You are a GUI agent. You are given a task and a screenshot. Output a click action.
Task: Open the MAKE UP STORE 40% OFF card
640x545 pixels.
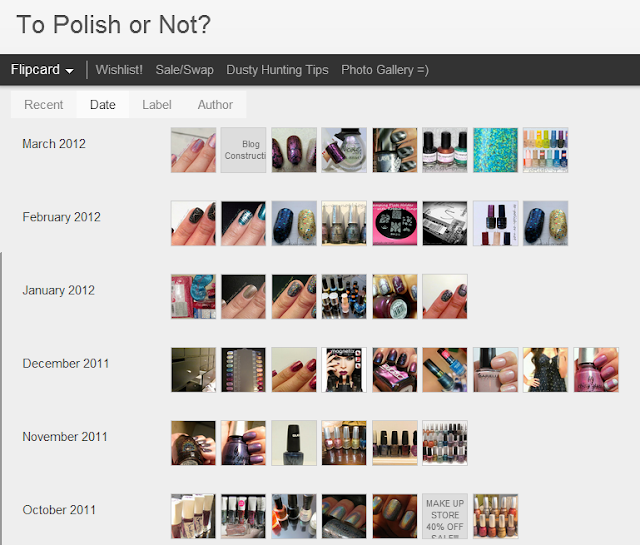pyautogui.click(x=445, y=516)
